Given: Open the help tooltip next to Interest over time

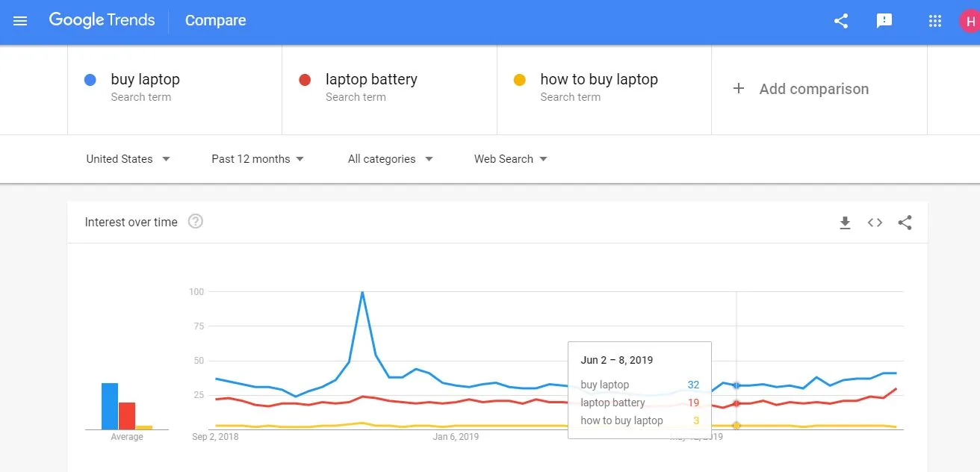Looking at the screenshot, I should pos(195,221).
